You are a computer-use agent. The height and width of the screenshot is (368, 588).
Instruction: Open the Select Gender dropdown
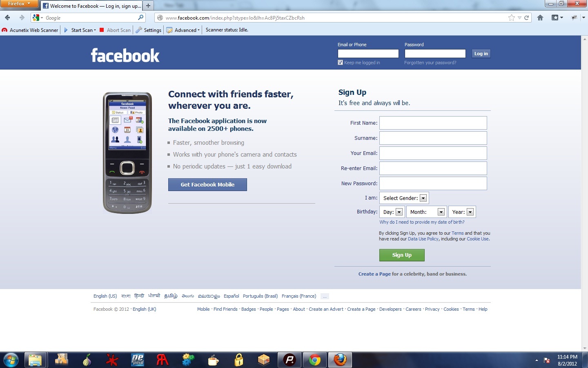coord(404,198)
